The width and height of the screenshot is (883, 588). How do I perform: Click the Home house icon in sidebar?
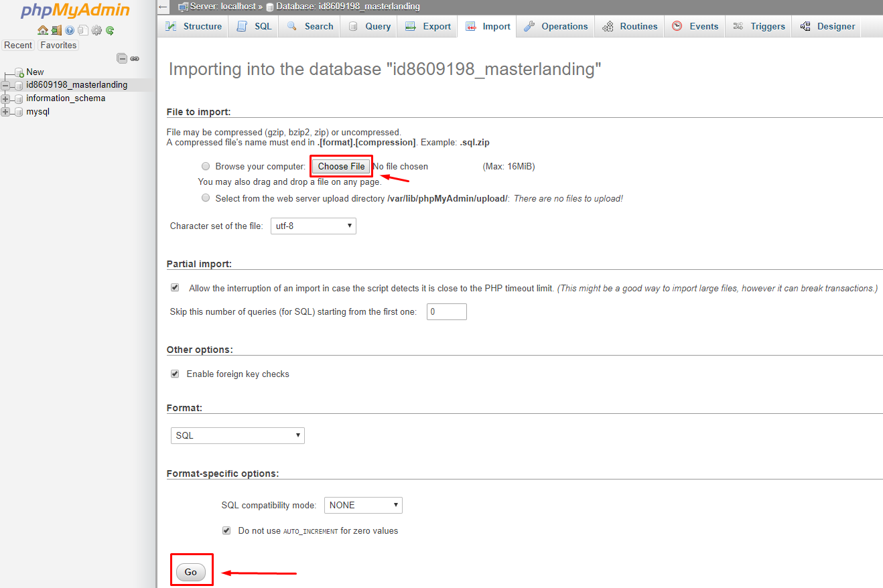(42, 30)
